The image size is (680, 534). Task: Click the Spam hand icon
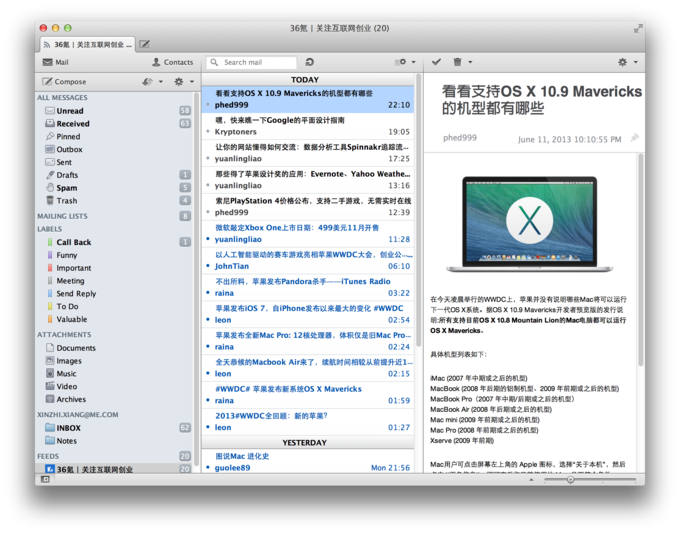coord(50,187)
